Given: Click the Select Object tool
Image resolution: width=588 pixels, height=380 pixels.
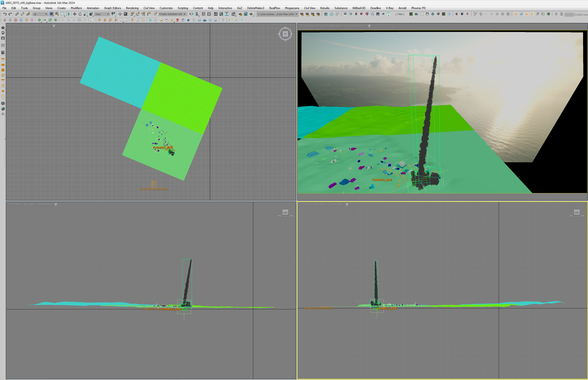Looking at the screenshot, I should click(51, 14).
